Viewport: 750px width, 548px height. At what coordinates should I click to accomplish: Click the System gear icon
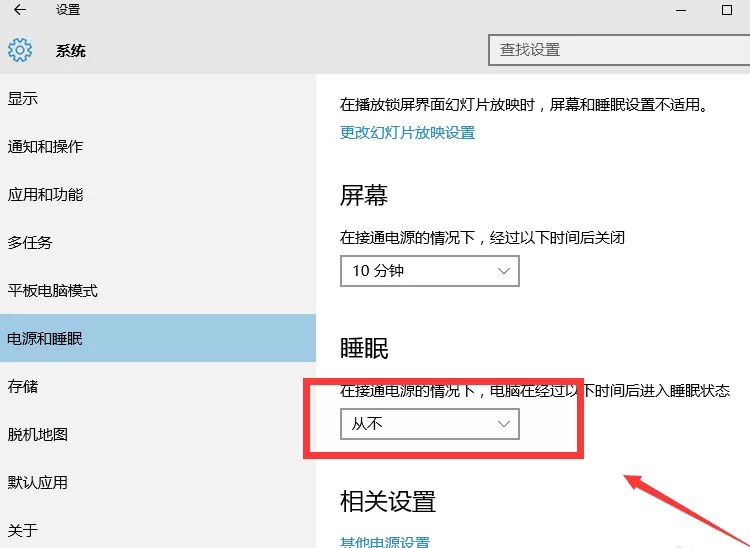[x=20, y=50]
